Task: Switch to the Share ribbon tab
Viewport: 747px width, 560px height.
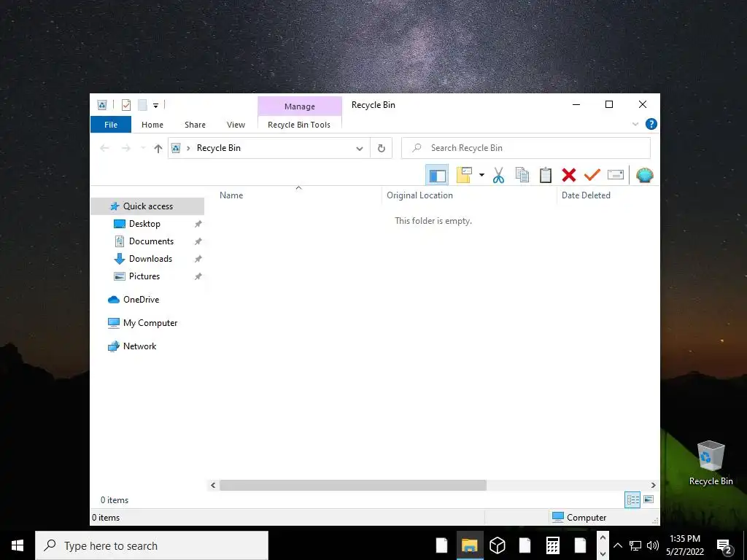Action: coord(196,124)
